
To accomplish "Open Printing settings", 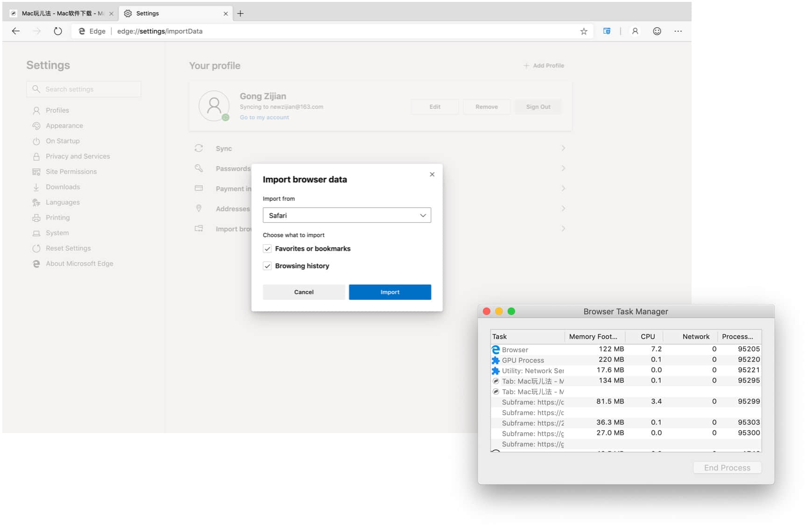I will [x=51, y=218].
